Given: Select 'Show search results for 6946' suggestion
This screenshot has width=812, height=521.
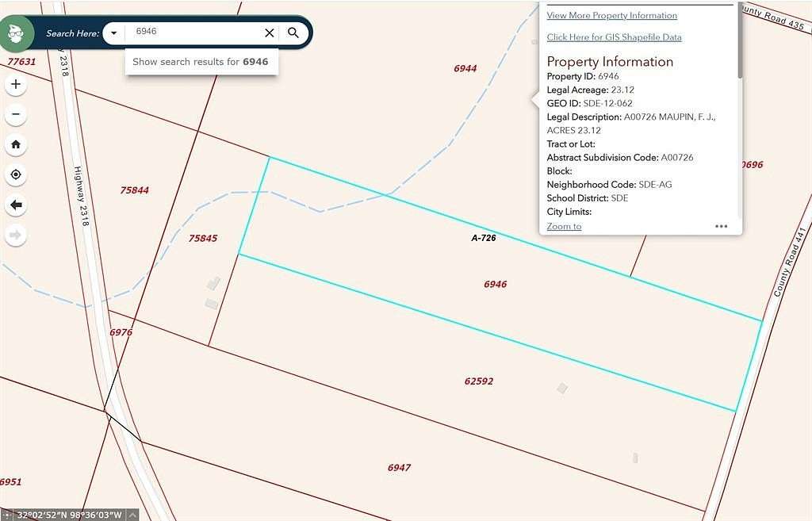Looking at the screenshot, I should pos(201,61).
